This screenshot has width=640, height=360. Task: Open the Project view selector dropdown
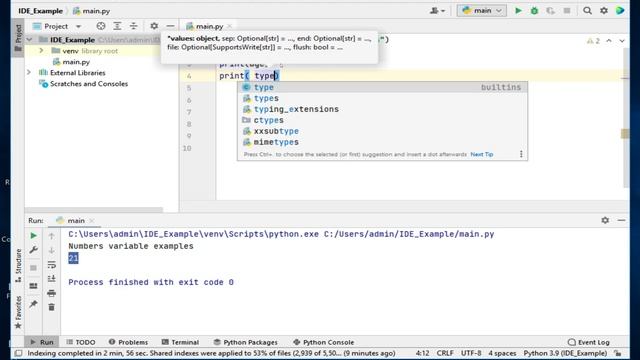click(57, 26)
